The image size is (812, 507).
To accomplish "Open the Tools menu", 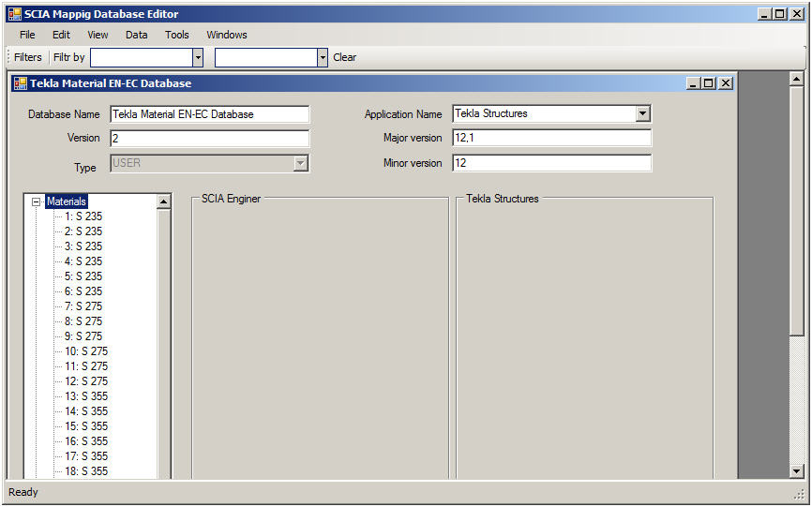I will pos(176,35).
